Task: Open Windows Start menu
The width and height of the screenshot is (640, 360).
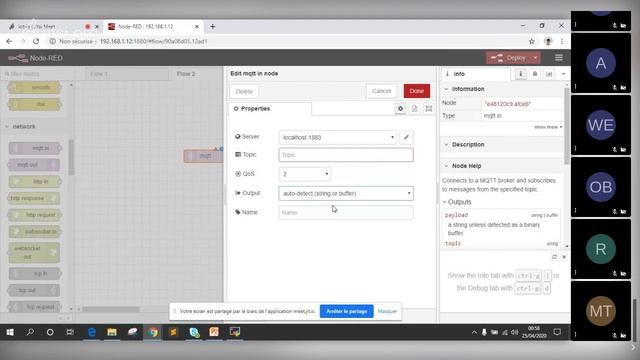Action: (x=10, y=332)
